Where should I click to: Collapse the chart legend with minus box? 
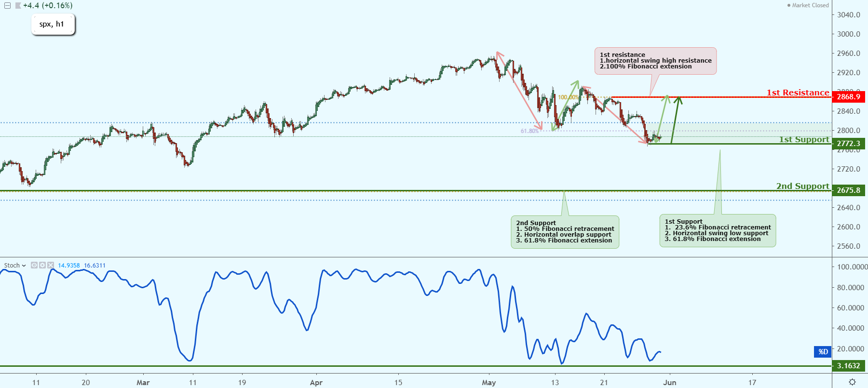click(x=7, y=6)
